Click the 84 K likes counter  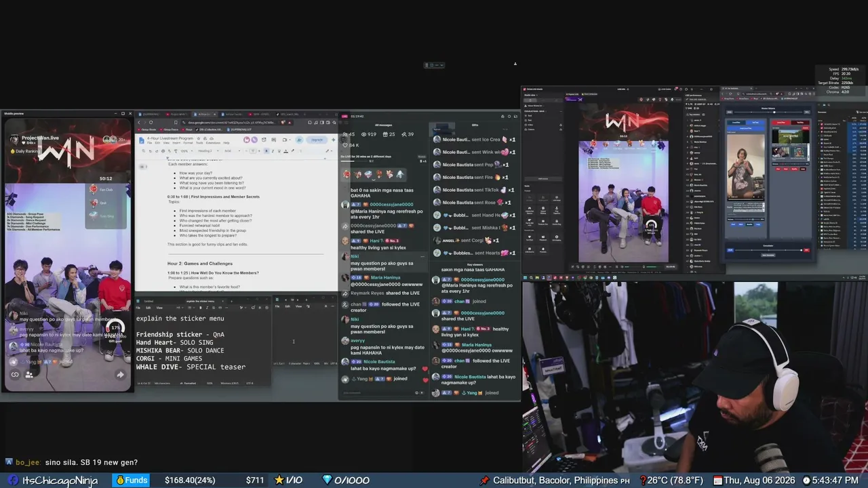[349, 145]
